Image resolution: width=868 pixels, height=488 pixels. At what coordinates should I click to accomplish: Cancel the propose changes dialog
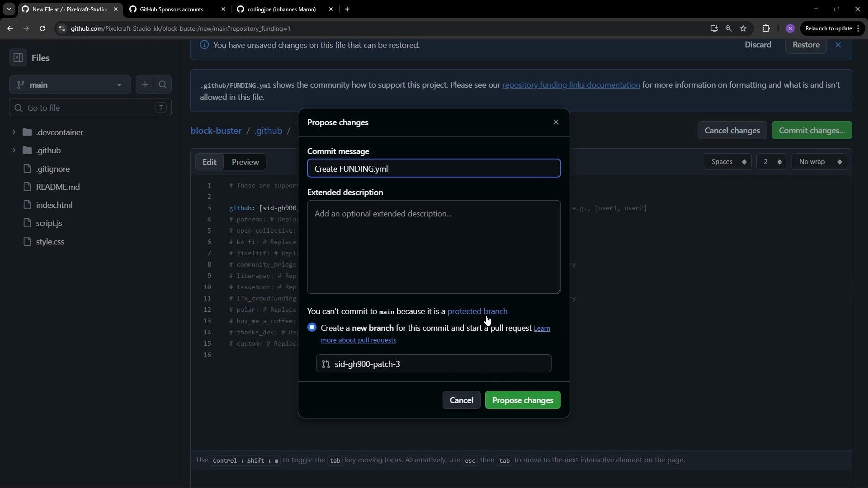pyautogui.click(x=462, y=400)
